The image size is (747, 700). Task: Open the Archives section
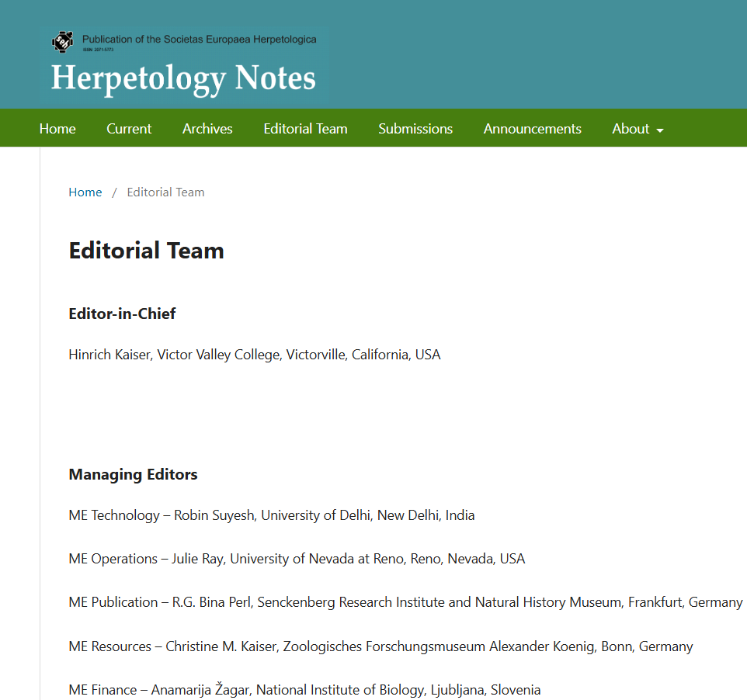(207, 128)
